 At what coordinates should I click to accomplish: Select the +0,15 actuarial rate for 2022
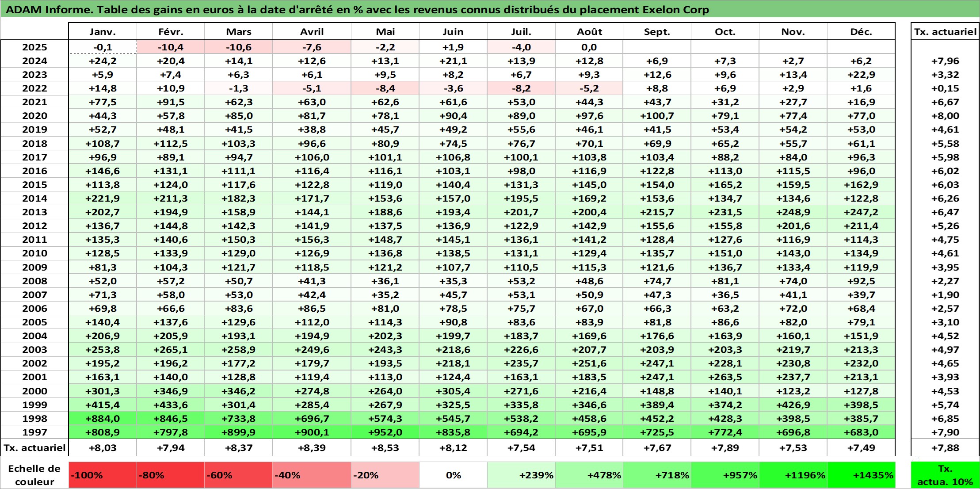point(945,88)
